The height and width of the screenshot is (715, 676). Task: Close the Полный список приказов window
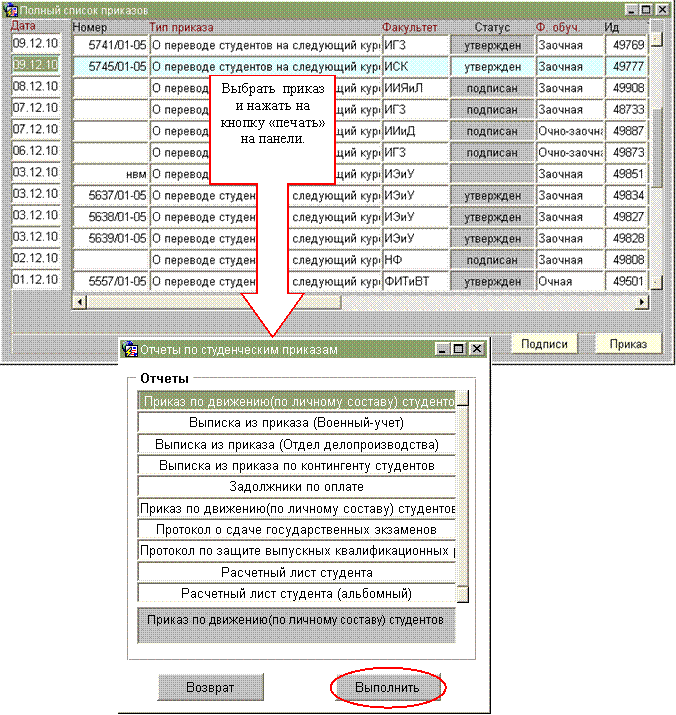coord(662,10)
